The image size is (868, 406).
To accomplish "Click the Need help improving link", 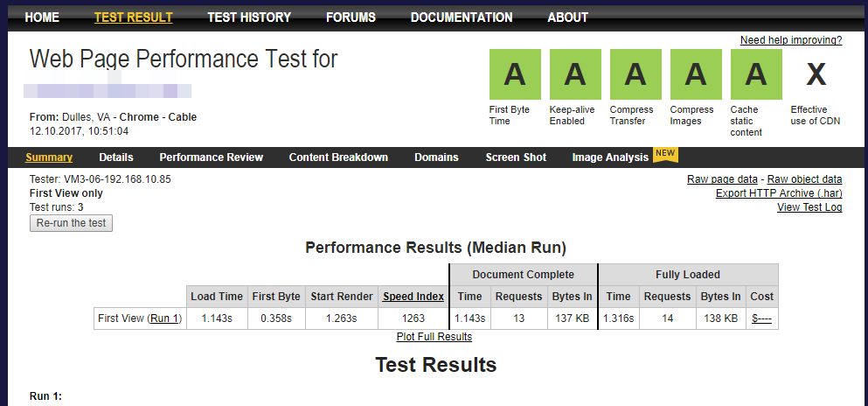I will 791,40.
